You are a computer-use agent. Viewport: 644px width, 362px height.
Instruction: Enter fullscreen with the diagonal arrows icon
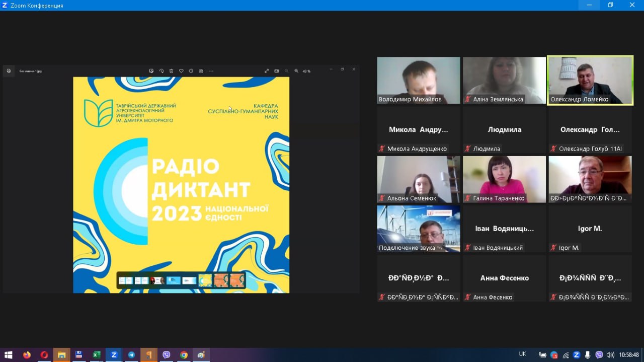267,71
